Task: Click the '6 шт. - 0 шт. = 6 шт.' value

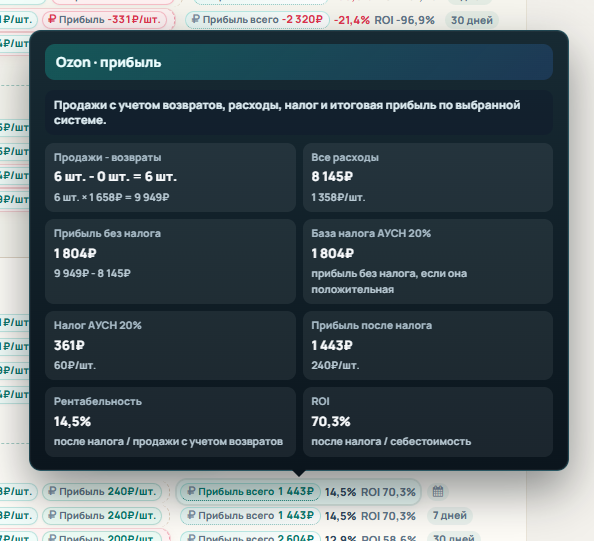Action: coord(115,176)
